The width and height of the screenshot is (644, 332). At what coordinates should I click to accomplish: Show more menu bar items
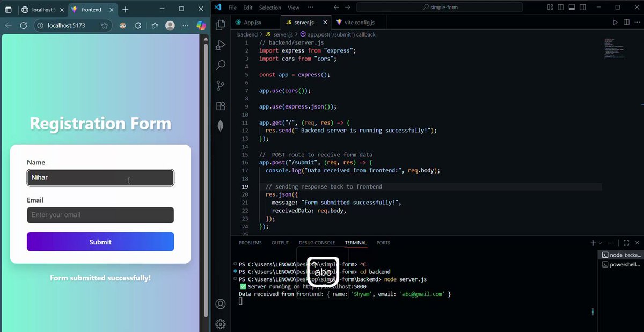311,8
